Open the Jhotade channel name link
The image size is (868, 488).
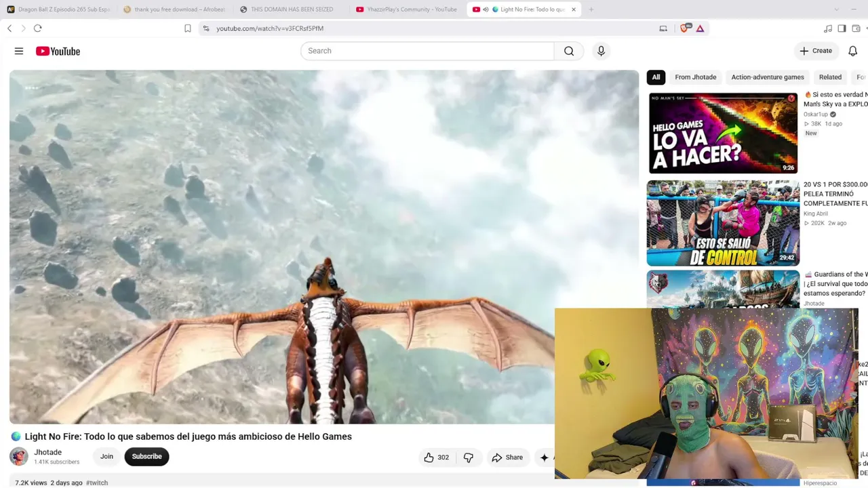click(x=47, y=452)
